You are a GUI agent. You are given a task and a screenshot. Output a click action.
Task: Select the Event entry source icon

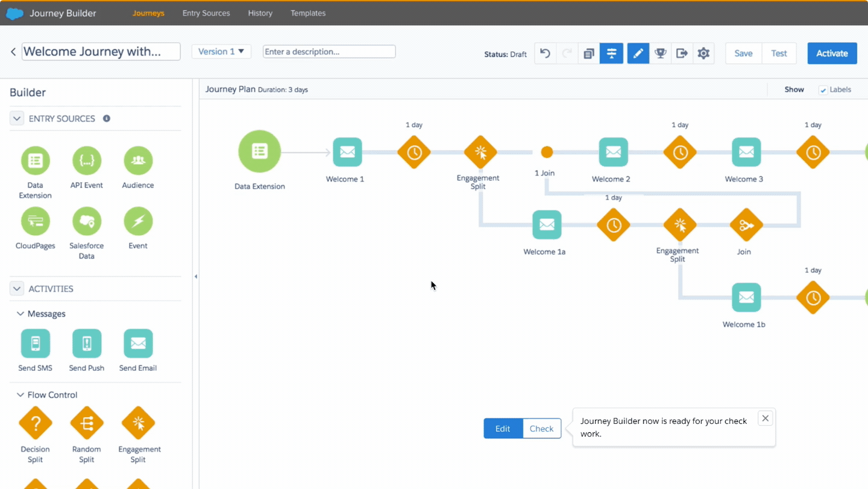coord(138,221)
